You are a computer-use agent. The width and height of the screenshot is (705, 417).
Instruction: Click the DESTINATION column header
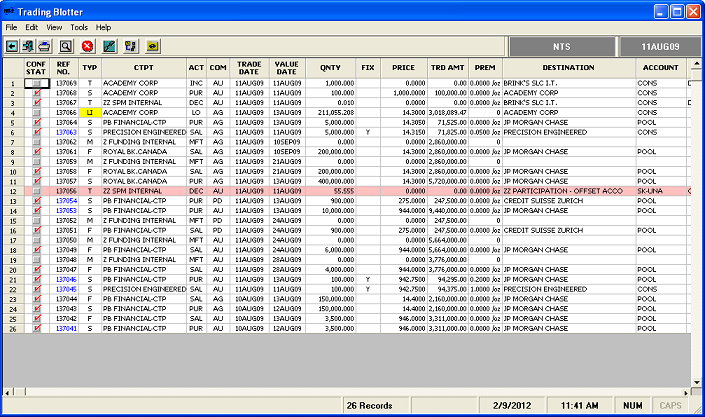[569, 68]
